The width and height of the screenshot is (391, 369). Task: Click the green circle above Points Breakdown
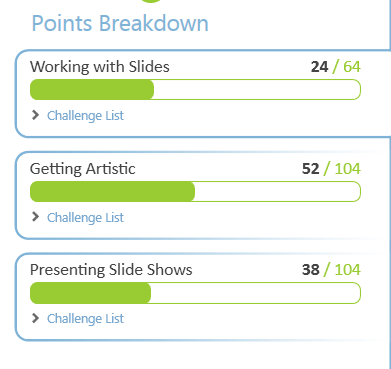[x=152, y=1]
